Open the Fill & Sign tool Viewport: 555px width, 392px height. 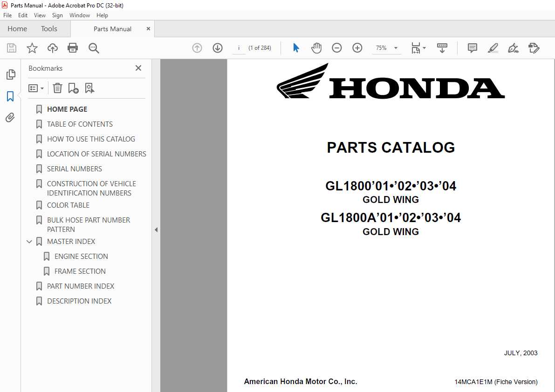click(x=513, y=47)
